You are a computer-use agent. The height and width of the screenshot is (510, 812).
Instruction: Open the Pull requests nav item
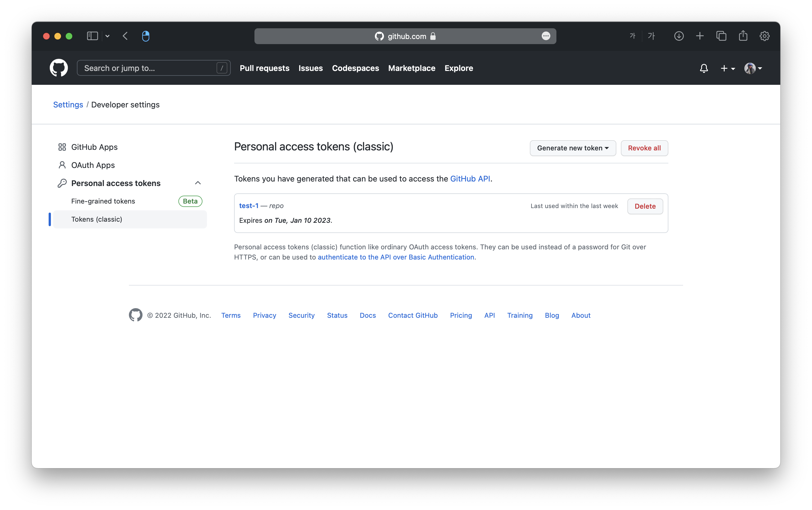tap(264, 68)
